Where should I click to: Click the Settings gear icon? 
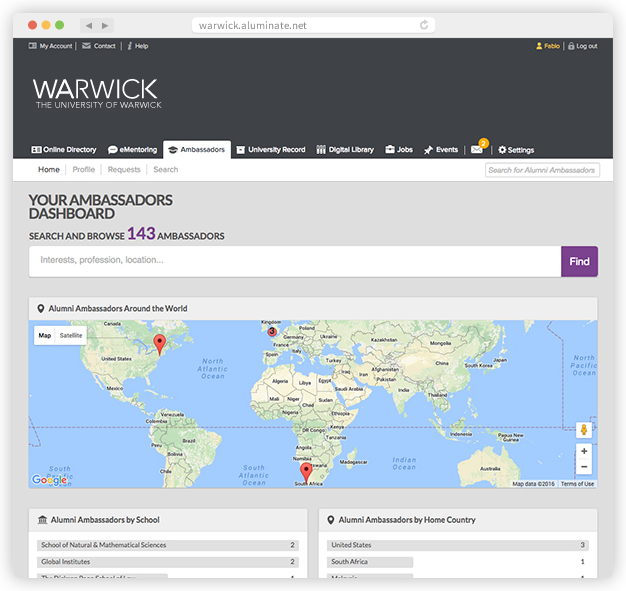(x=502, y=150)
